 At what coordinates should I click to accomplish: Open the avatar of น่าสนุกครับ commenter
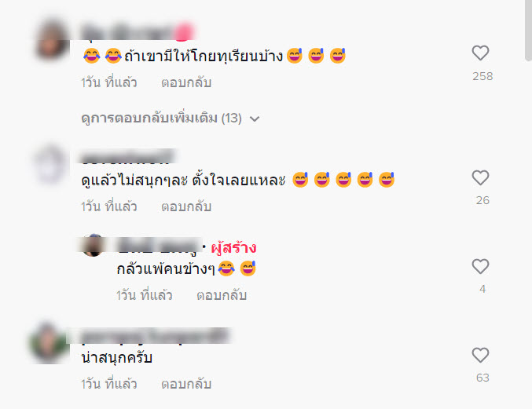49,342
